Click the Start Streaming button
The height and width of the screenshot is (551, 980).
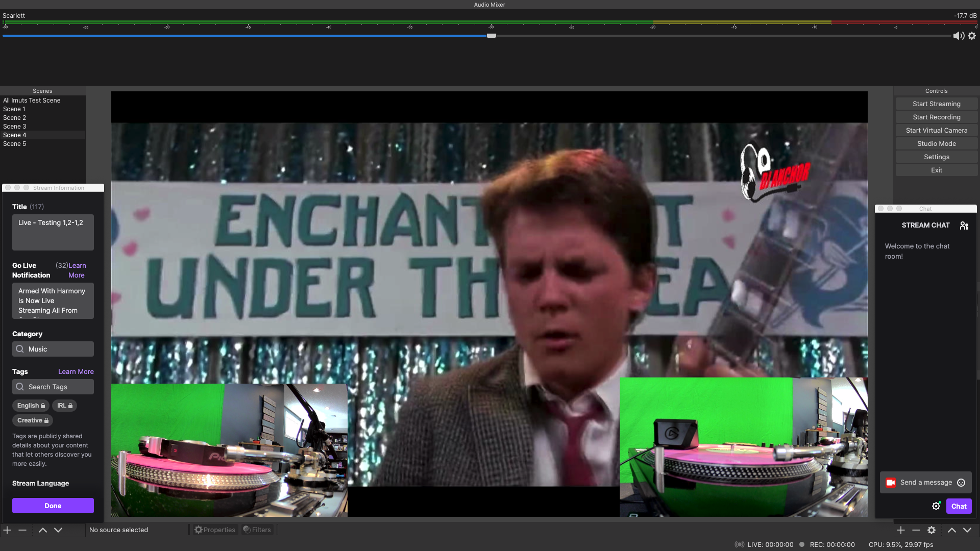[937, 104]
